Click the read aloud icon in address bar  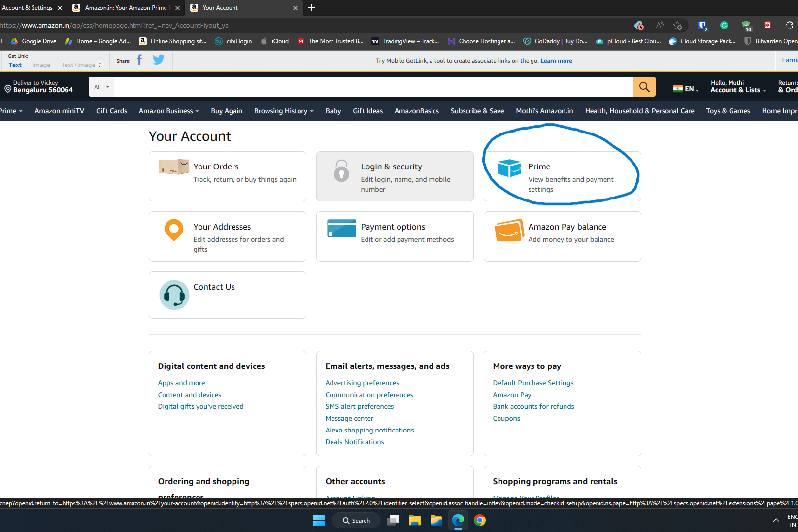click(x=659, y=25)
